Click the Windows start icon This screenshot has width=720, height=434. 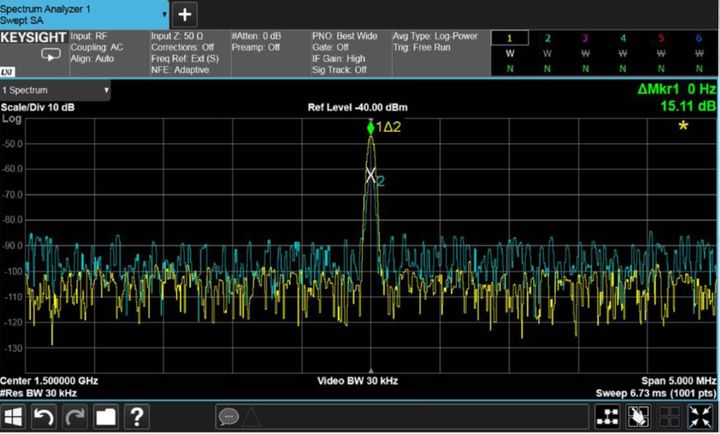coord(15,417)
